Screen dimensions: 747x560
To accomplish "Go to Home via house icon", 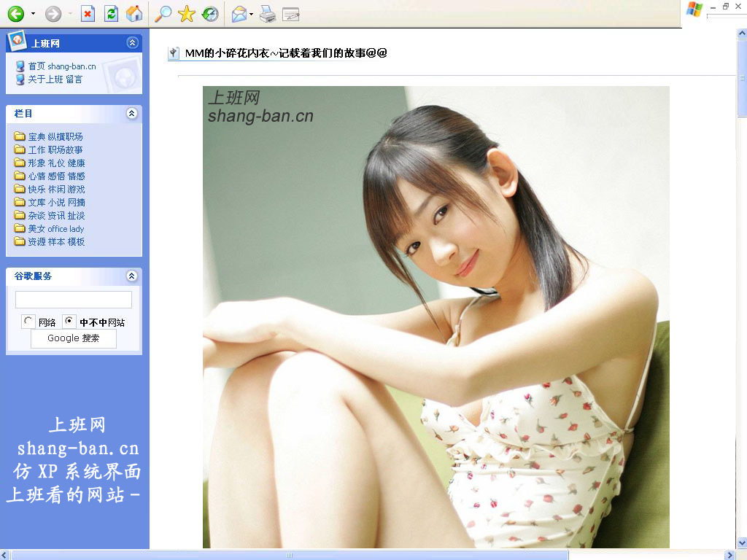I will 134,14.
